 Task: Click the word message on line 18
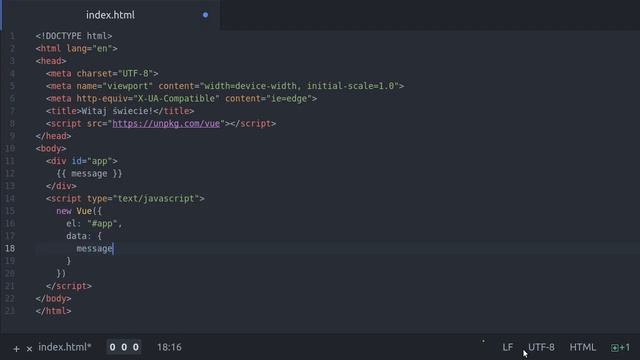[94, 249]
